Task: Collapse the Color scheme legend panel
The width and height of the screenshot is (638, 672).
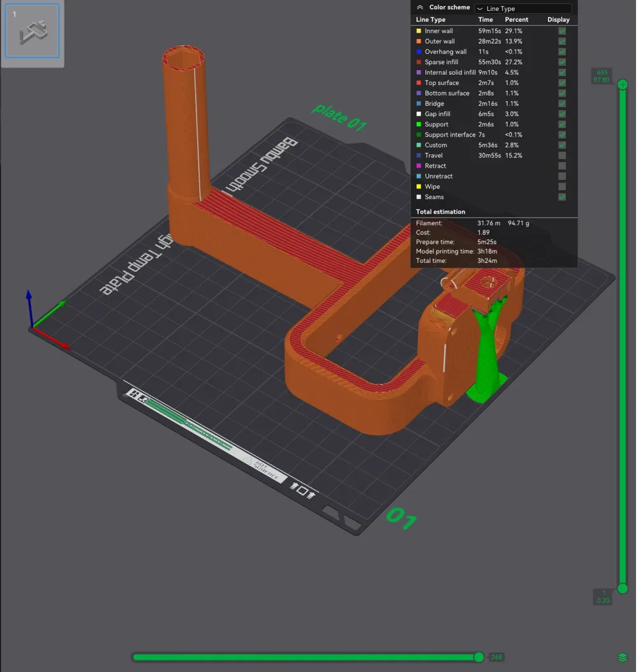Action: tap(420, 8)
